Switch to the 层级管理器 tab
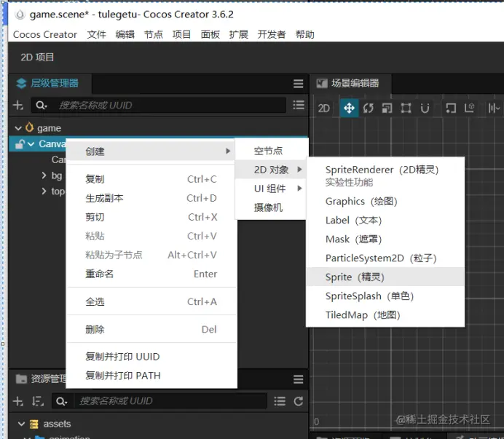The width and height of the screenshot is (504, 439). point(50,84)
